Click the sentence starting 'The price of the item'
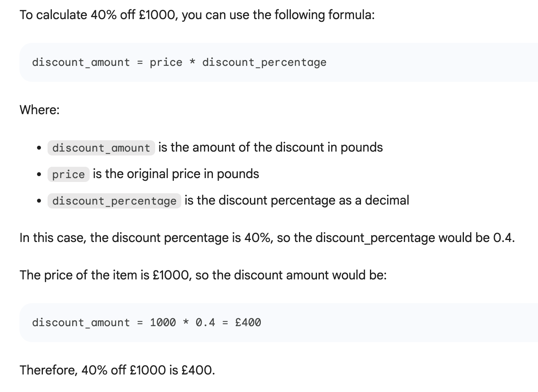 point(203,275)
